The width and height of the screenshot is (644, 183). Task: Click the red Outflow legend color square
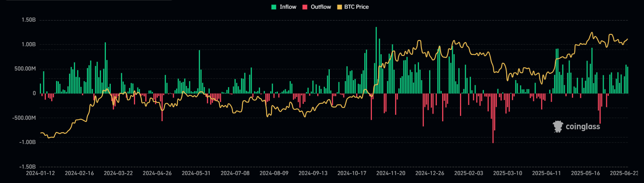(x=305, y=7)
